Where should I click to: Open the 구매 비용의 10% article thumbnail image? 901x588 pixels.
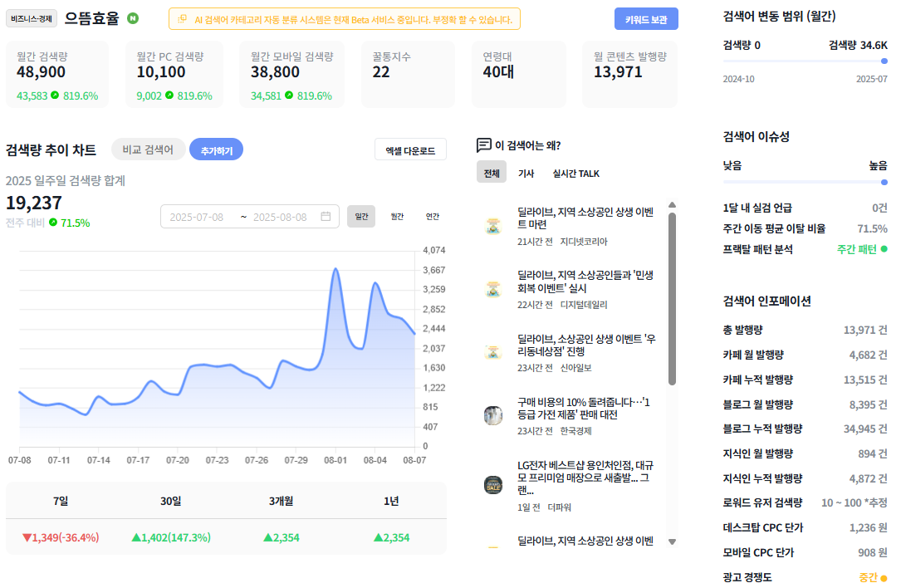click(493, 415)
